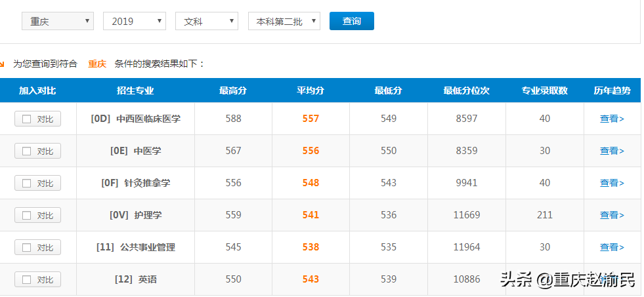Click the blue 查询 search button
Viewport: 644px width, 297px height.
(351, 22)
